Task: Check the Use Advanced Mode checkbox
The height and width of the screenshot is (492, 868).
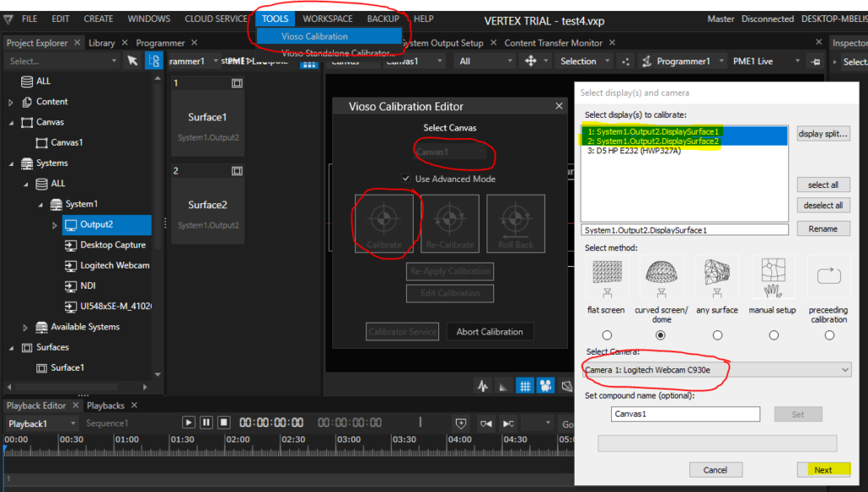Action: click(x=406, y=179)
